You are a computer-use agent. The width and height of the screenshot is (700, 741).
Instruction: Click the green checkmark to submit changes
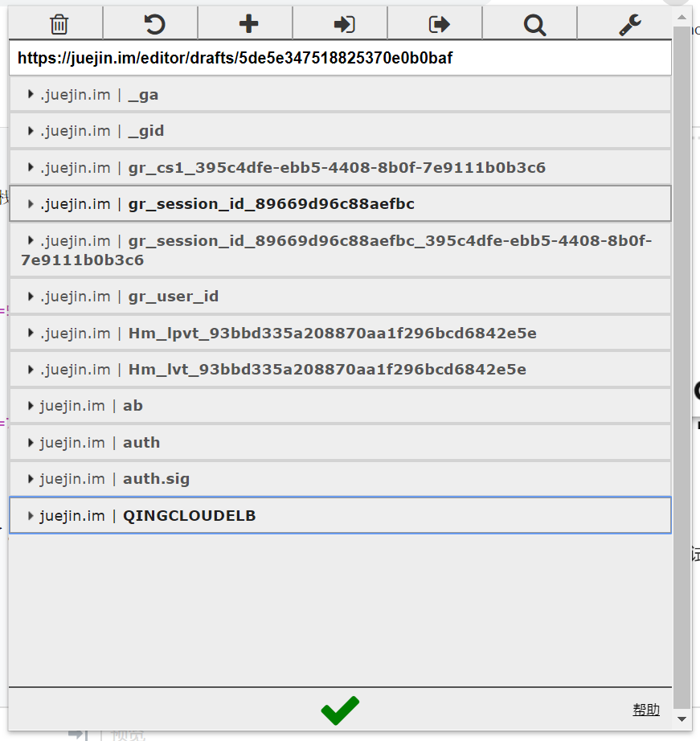click(x=340, y=710)
